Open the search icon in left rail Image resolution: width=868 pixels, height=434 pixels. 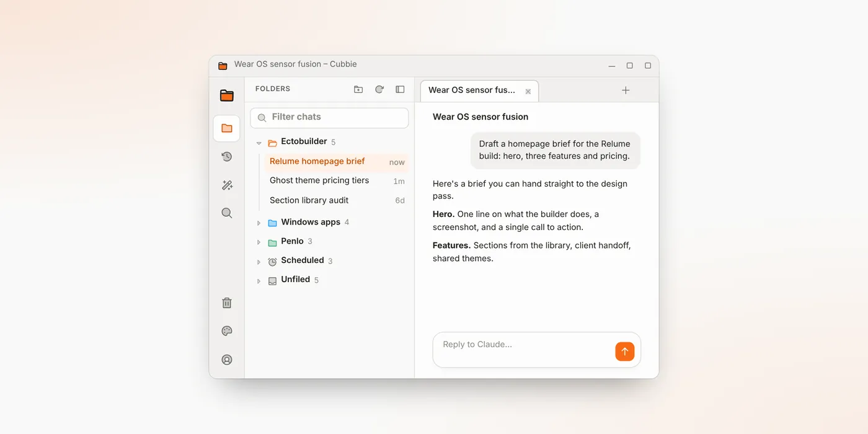pyautogui.click(x=227, y=213)
